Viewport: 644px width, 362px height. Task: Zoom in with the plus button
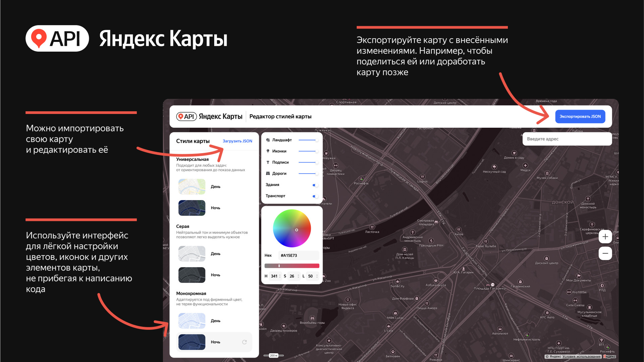pyautogui.click(x=605, y=237)
